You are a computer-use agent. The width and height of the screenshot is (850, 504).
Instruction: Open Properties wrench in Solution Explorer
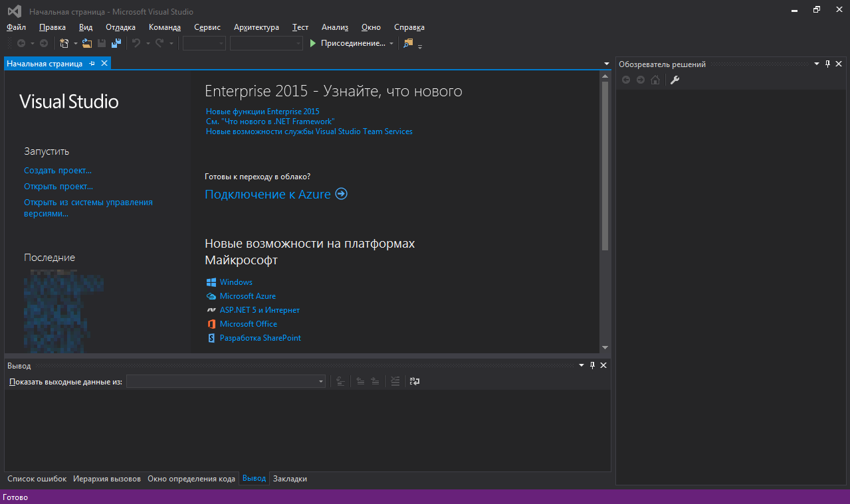(x=675, y=80)
